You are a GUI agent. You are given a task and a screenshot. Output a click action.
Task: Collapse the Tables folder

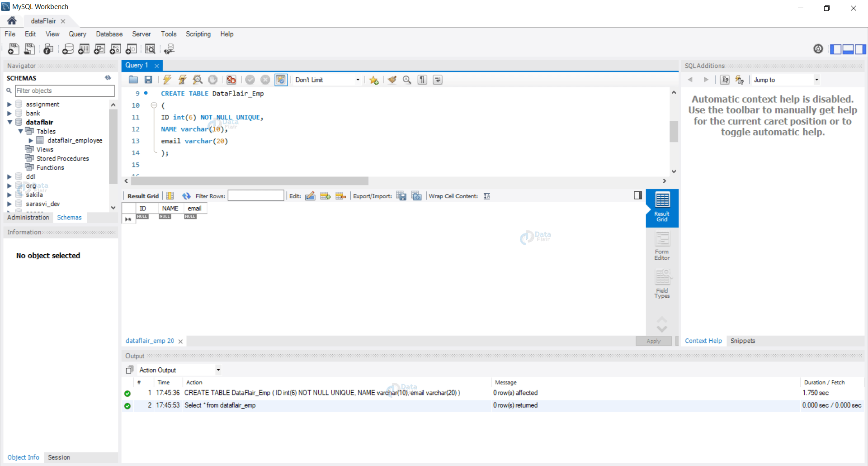(x=20, y=132)
